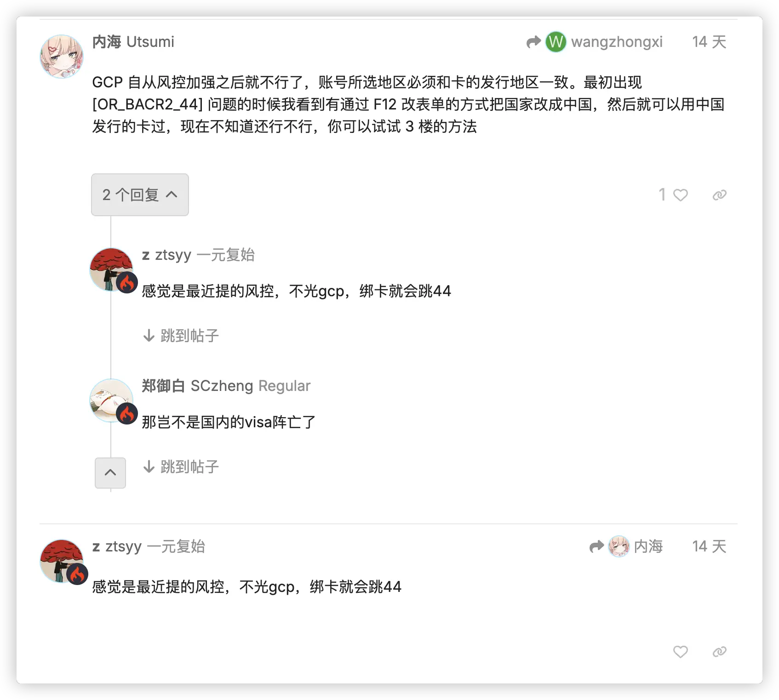Viewport: 779px width, 700px height.
Task: Collapse replies with small up-chevron button
Action: click(x=110, y=473)
